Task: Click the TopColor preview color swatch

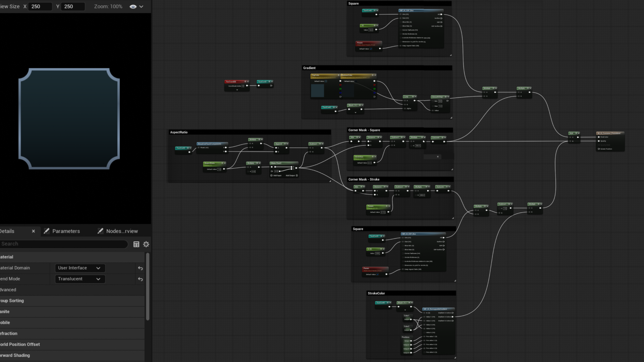Action: click(x=317, y=90)
